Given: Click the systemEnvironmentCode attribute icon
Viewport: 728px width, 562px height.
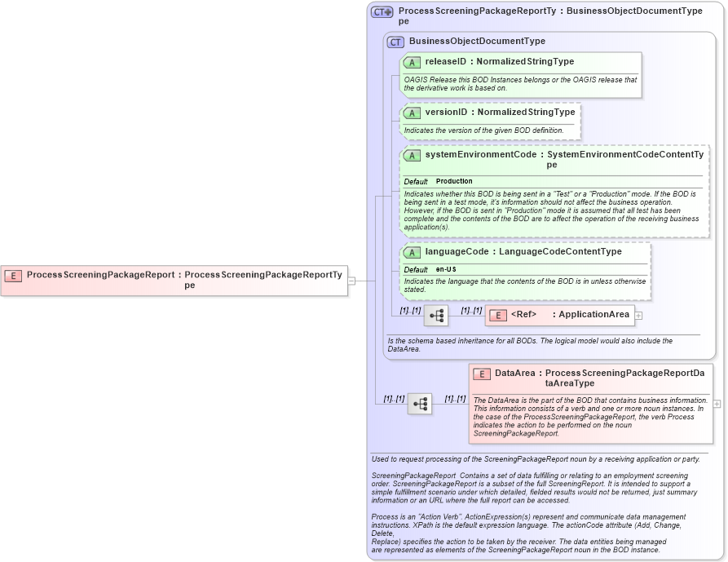Looking at the screenshot, I should pyautogui.click(x=410, y=154).
